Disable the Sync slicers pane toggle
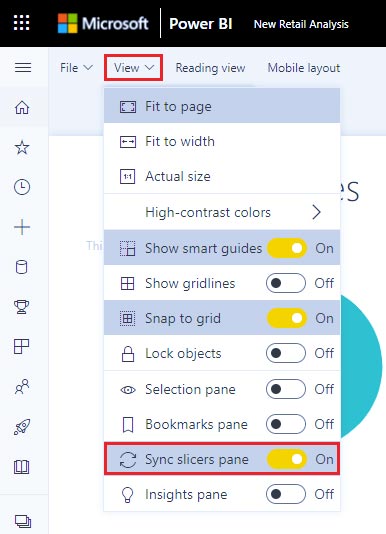The width and height of the screenshot is (386, 534). pos(287,459)
